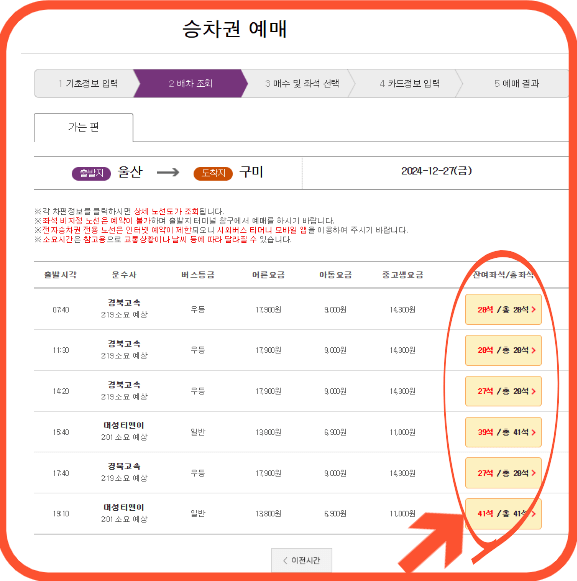577x581 pixels.
Task: Select step 4 카드정보 입력
Action: coord(409,83)
